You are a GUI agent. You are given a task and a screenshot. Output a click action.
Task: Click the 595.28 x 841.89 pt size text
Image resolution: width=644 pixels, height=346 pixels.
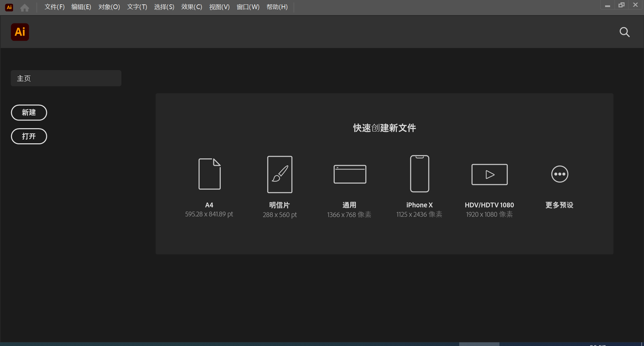(209, 214)
